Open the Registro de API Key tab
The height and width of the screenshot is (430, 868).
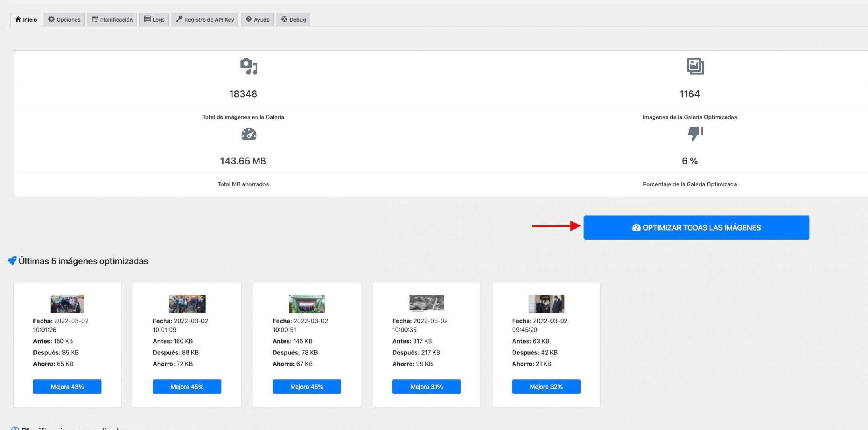click(205, 20)
